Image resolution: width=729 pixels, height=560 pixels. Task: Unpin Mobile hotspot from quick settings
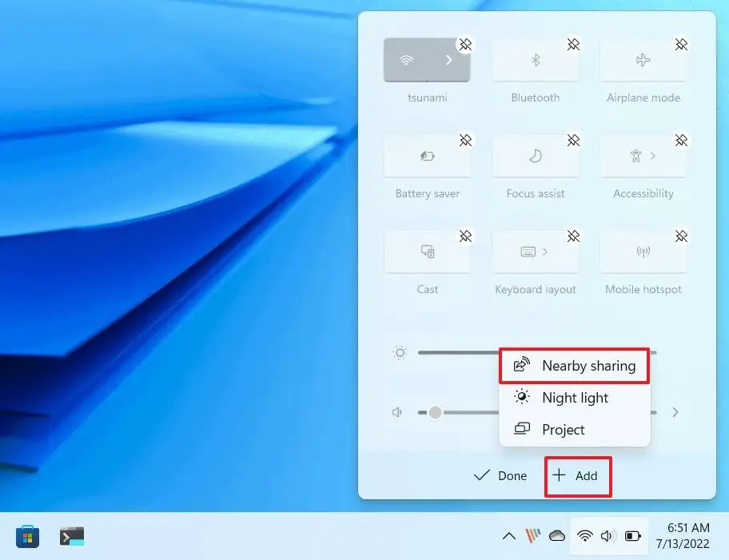tap(682, 236)
